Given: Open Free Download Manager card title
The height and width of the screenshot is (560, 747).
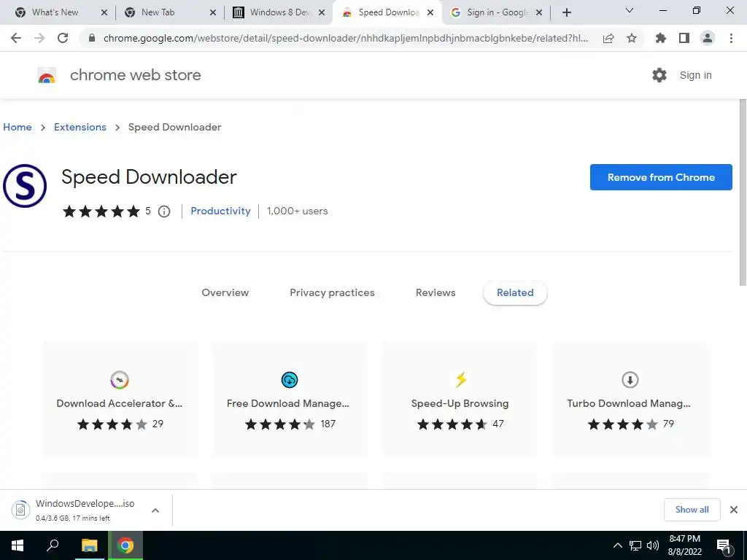Looking at the screenshot, I should click(288, 404).
